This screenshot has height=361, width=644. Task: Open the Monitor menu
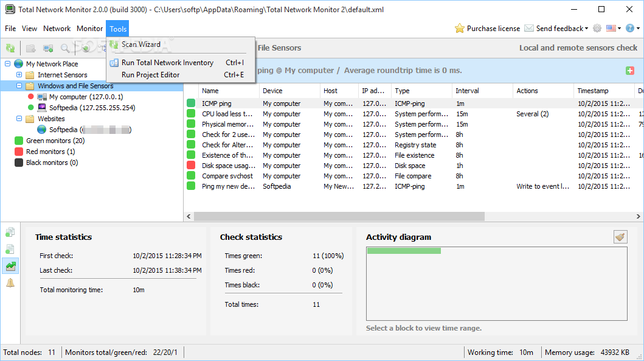coord(89,29)
